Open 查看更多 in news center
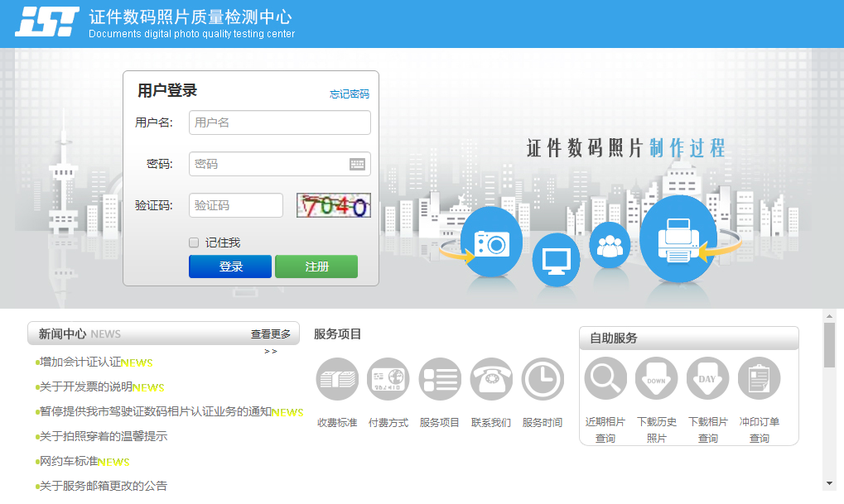Screen dimensions: 844x504 pos(271,334)
